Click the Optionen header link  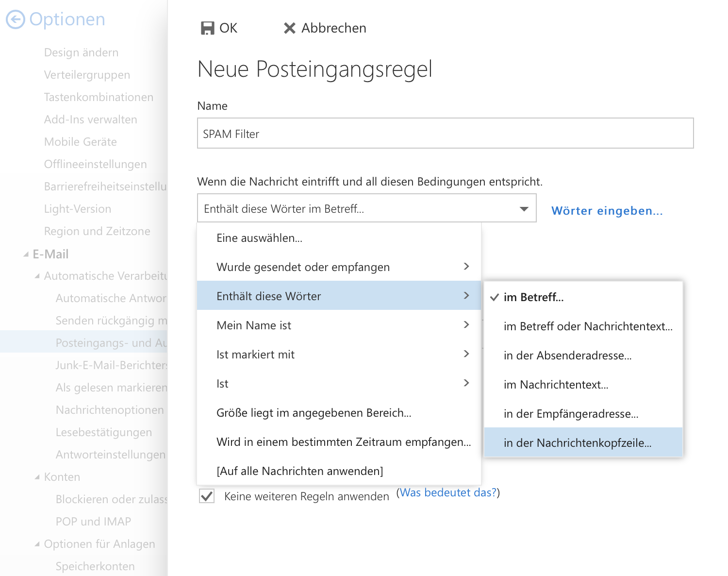(67, 19)
